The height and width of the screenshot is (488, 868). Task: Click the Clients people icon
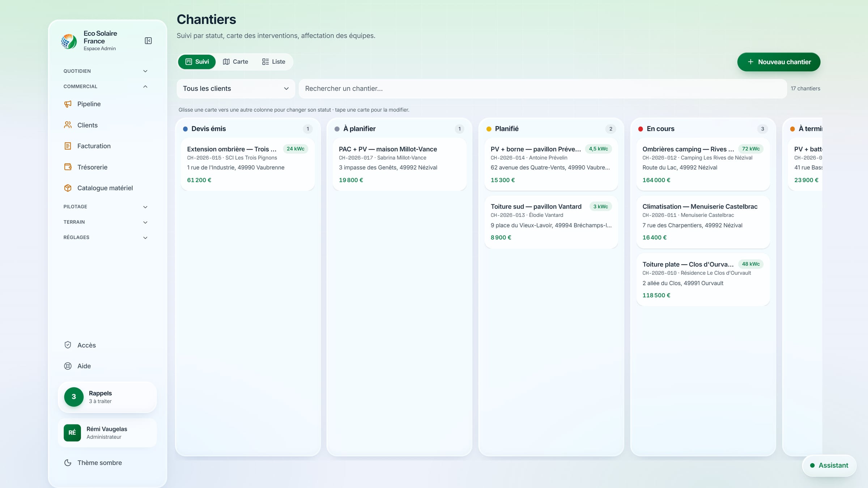tap(68, 125)
